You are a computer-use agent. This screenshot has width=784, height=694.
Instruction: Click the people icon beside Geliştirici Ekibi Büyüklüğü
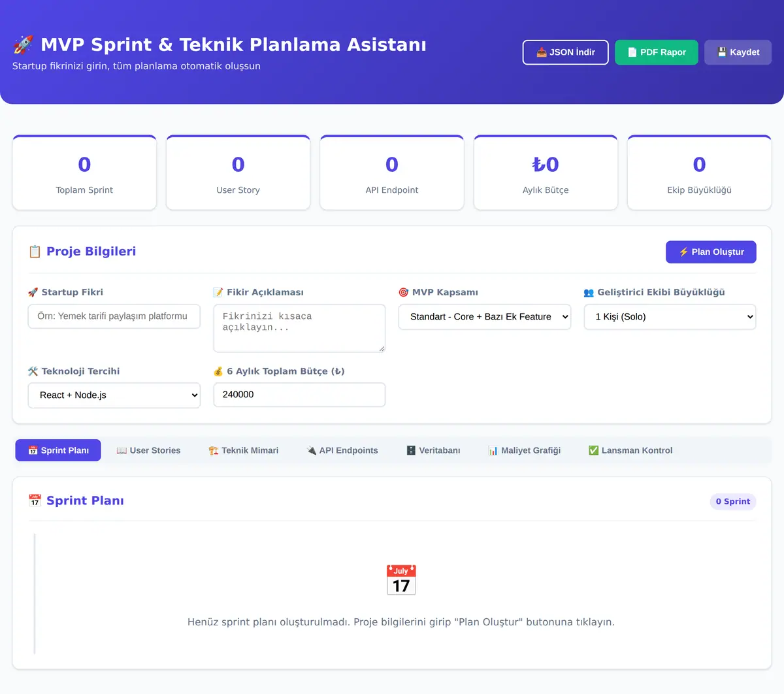589,292
